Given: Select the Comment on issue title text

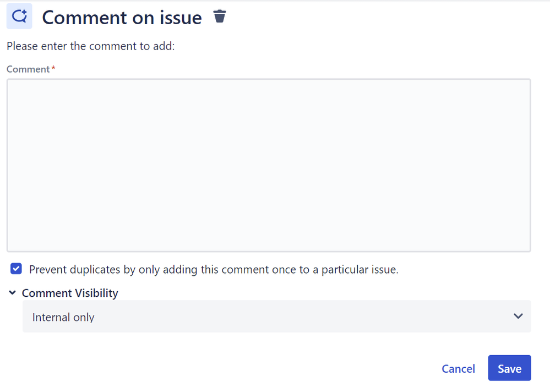Looking at the screenshot, I should (x=122, y=18).
